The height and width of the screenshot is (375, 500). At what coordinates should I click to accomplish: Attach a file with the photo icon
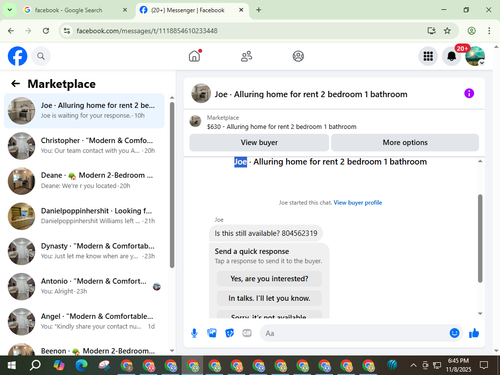click(212, 333)
